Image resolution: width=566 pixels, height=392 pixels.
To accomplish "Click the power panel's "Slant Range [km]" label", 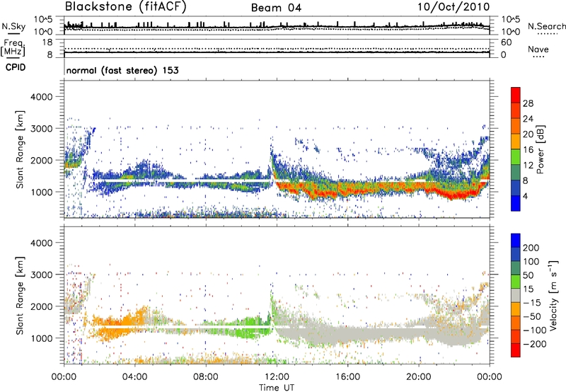I will [20, 149].
